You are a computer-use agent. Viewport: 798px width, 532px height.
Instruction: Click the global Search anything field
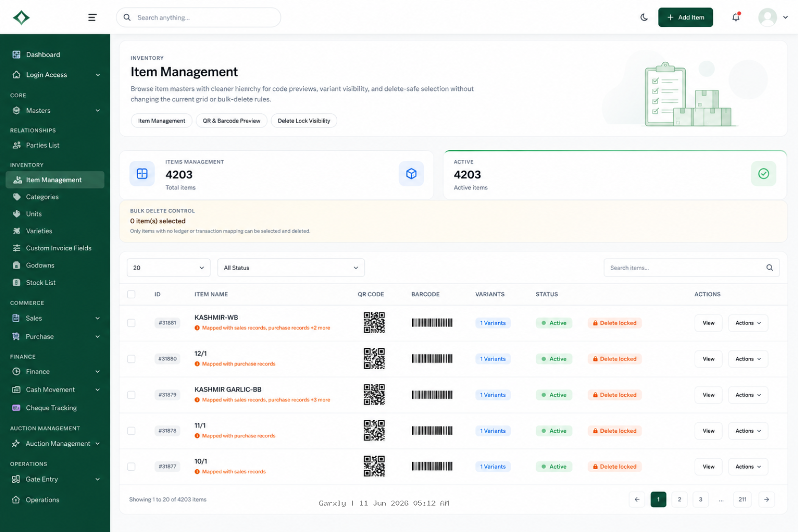199,17
